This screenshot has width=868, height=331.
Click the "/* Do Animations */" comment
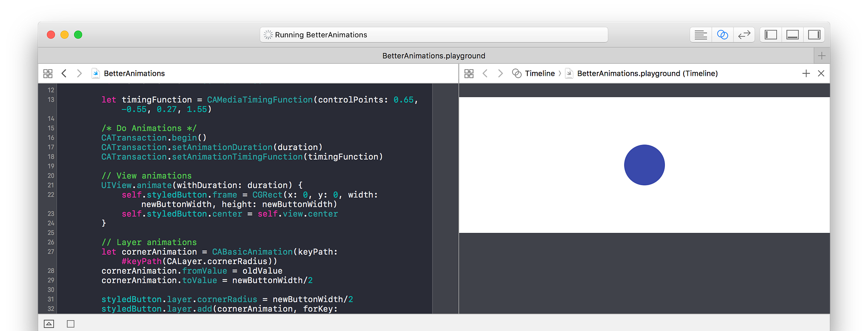(x=149, y=128)
